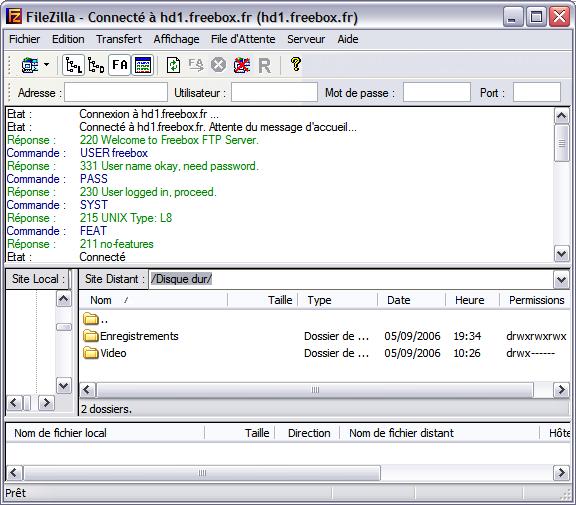
Task: Click the Nom de fichier local queue column
Action: [105, 433]
